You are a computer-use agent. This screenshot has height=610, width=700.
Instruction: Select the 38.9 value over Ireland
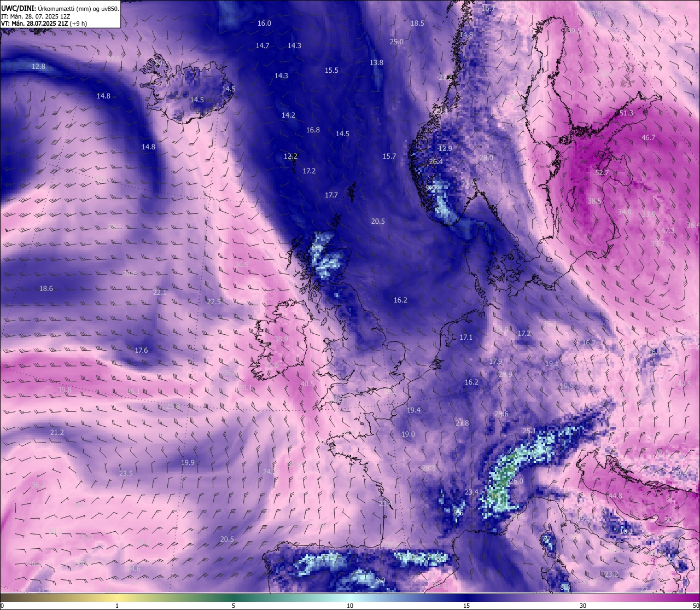(x=281, y=339)
